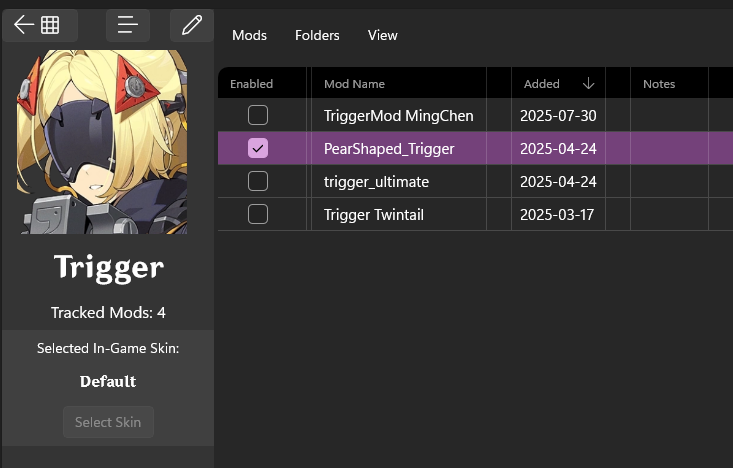The width and height of the screenshot is (733, 468).
Task: Disable the PearShaped_Trigger mod checkbox
Action: tap(258, 148)
